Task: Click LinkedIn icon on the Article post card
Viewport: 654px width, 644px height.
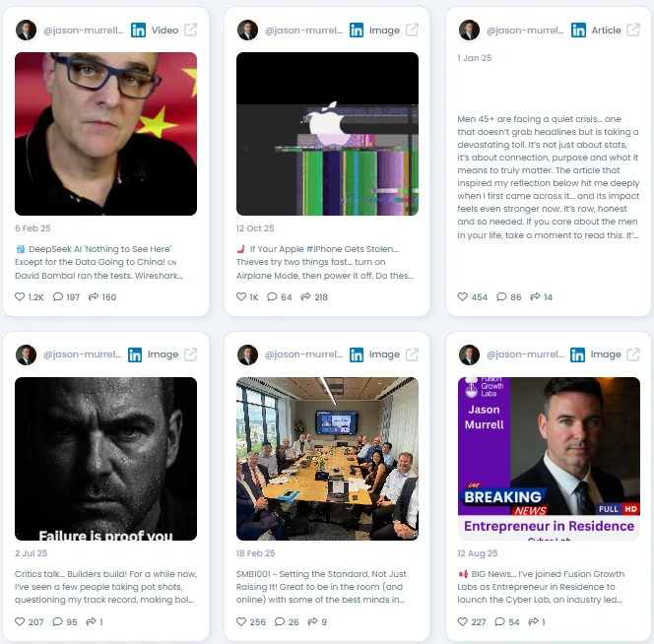Action: point(578,30)
